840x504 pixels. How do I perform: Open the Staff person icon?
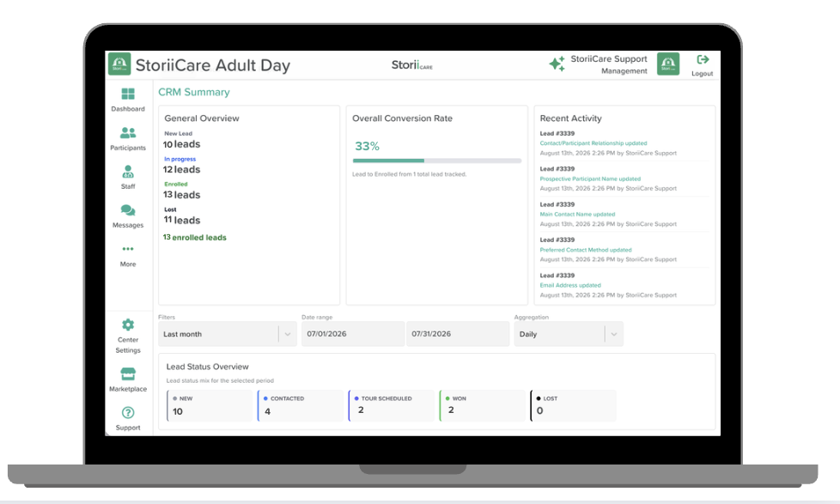coord(127,172)
